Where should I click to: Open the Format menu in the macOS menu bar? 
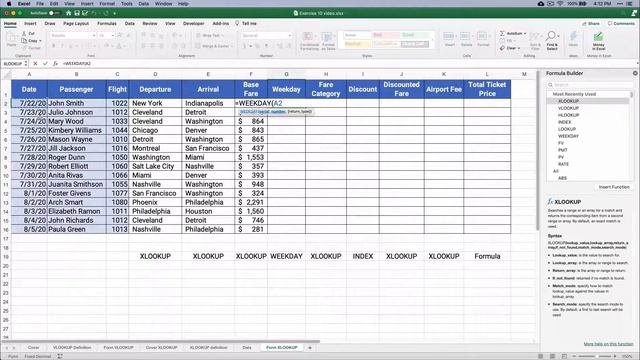107,4
